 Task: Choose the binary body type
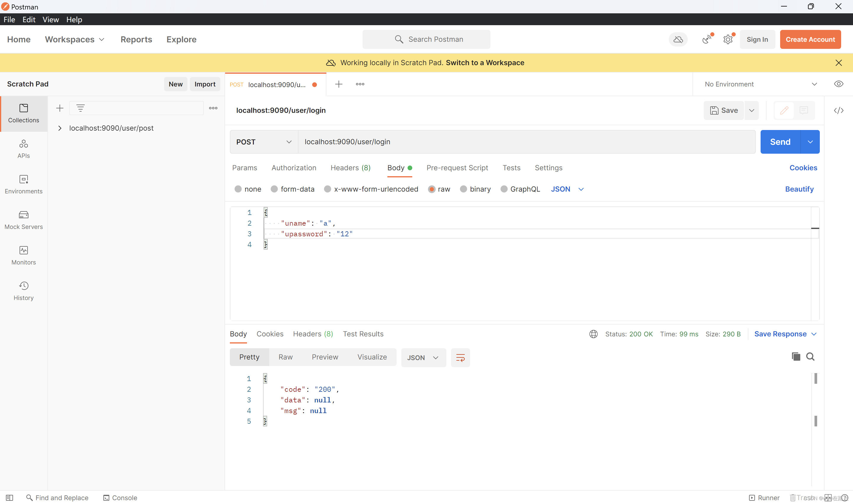click(x=463, y=189)
